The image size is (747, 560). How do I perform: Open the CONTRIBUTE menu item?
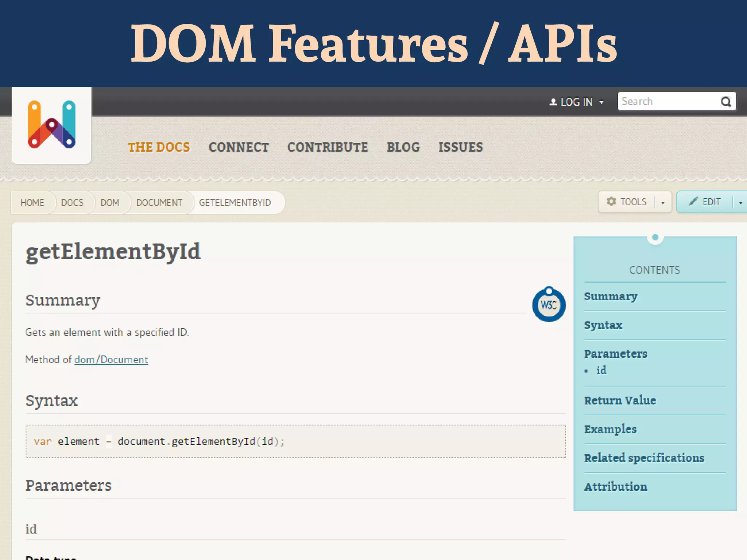click(x=327, y=147)
